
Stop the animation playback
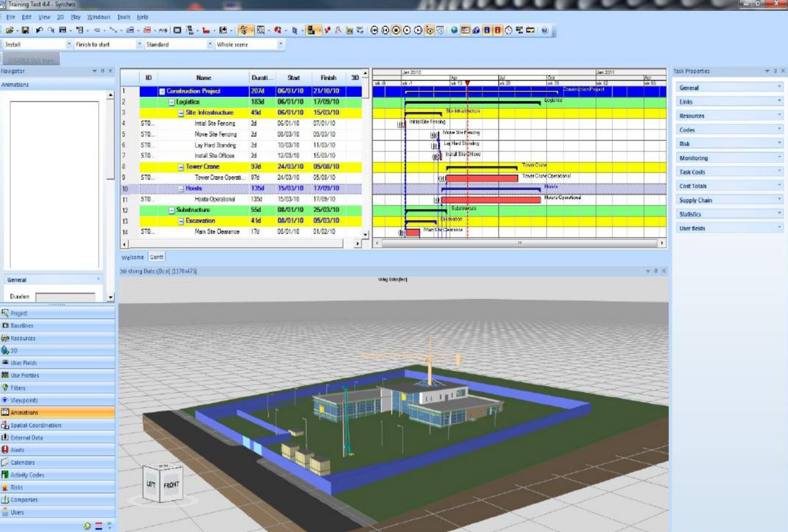point(396,30)
